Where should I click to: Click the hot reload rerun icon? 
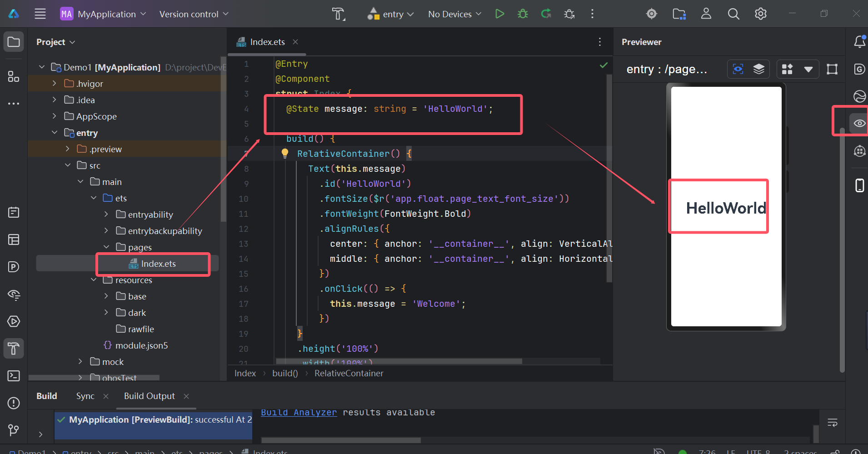click(546, 14)
